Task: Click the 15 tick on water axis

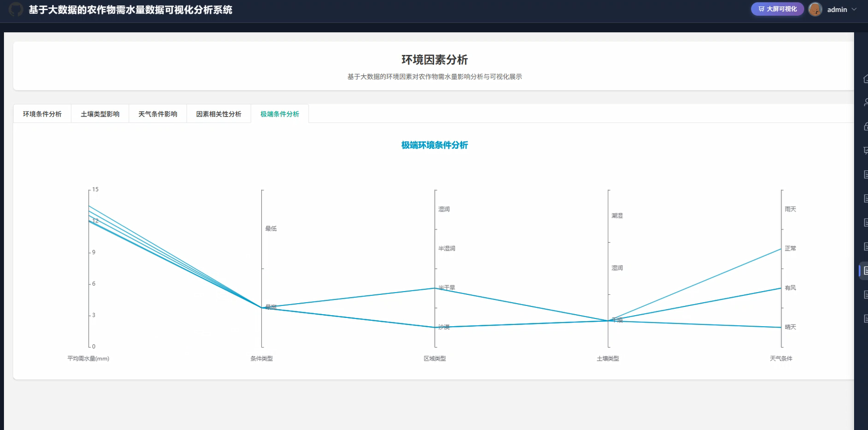Action: pyautogui.click(x=96, y=189)
